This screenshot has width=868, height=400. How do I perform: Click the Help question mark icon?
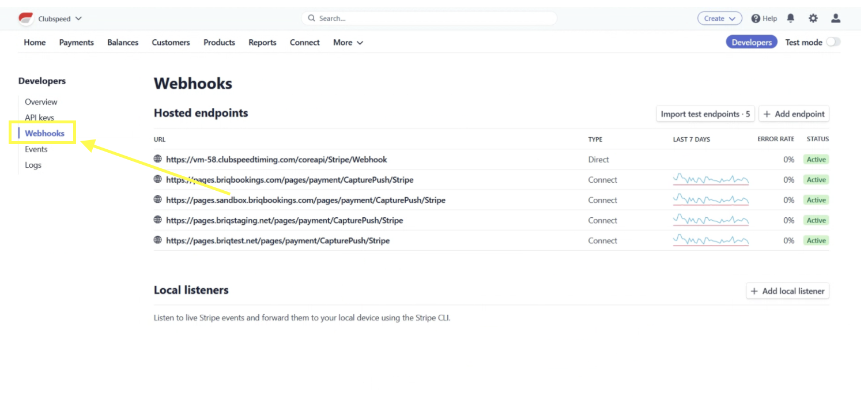click(756, 18)
